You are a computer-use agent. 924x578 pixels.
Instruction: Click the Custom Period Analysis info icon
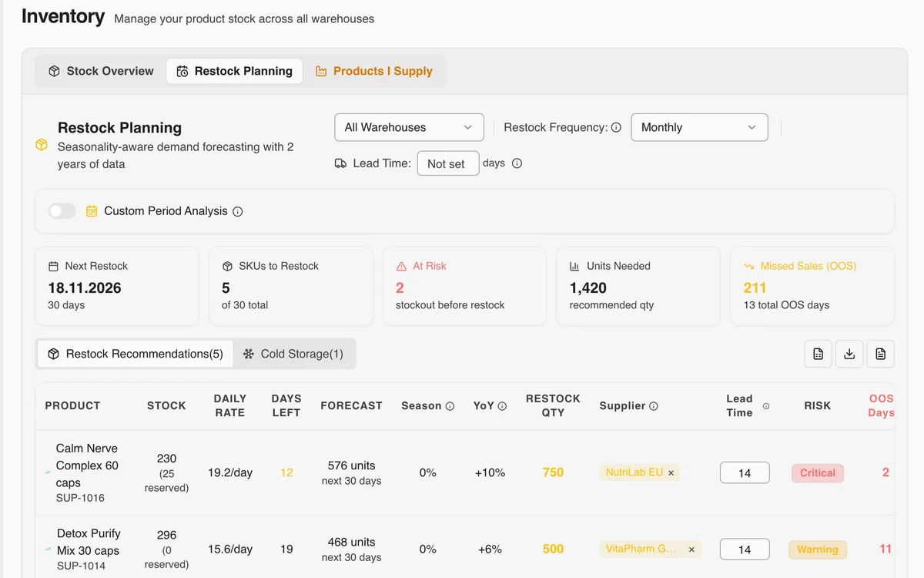(x=238, y=211)
